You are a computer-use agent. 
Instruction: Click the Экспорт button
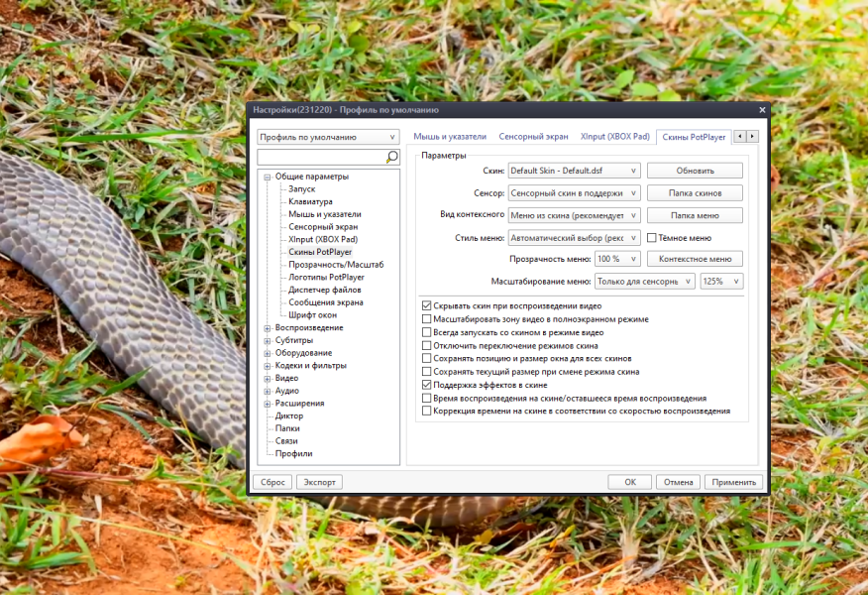point(319,482)
